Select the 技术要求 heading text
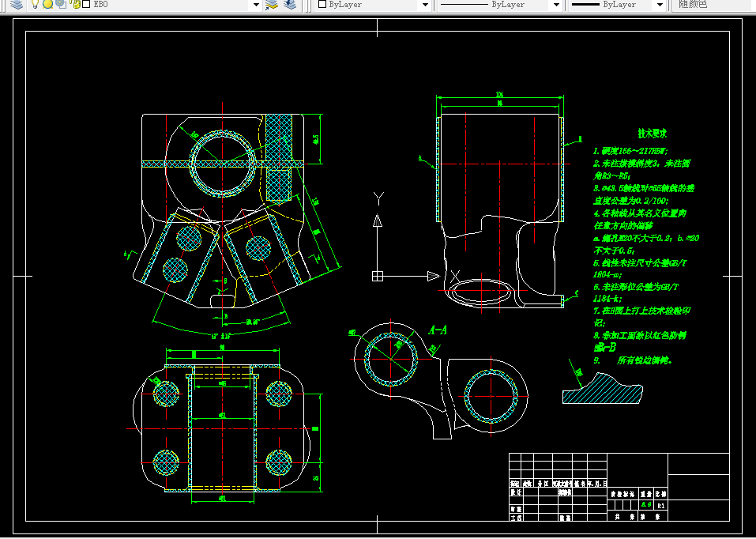756x539 pixels. [x=653, y=134]
